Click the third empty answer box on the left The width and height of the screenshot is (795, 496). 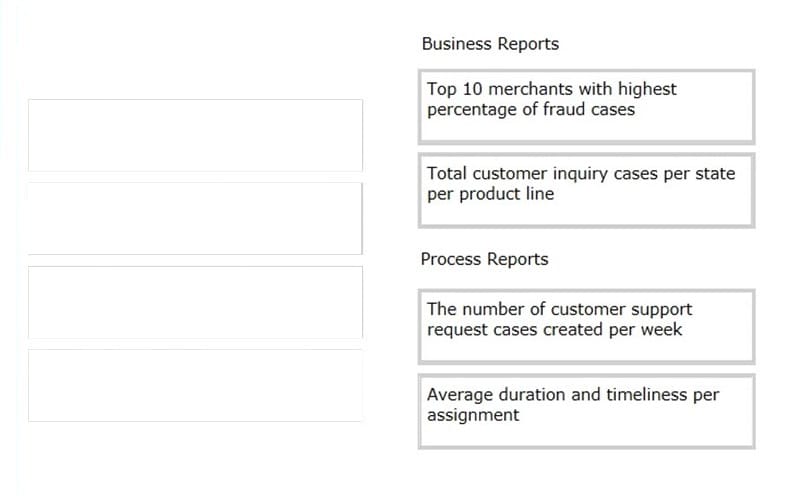[195, 302]
